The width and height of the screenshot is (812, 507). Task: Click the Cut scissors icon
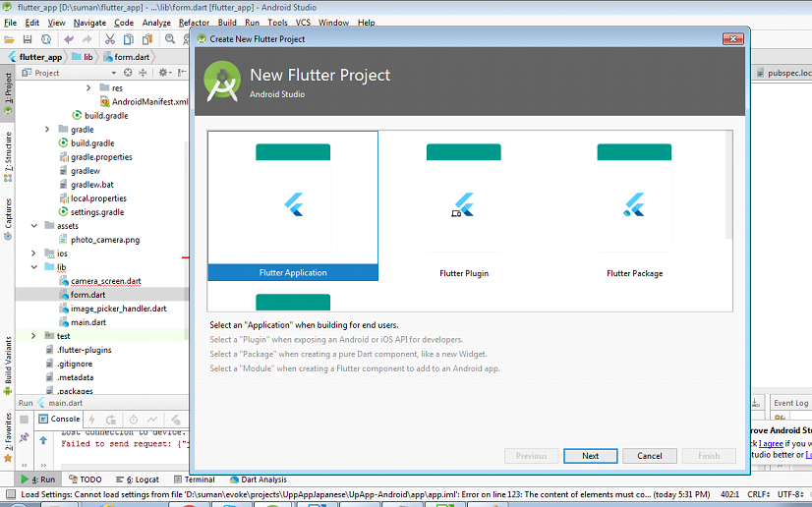[x=110, y=39]
